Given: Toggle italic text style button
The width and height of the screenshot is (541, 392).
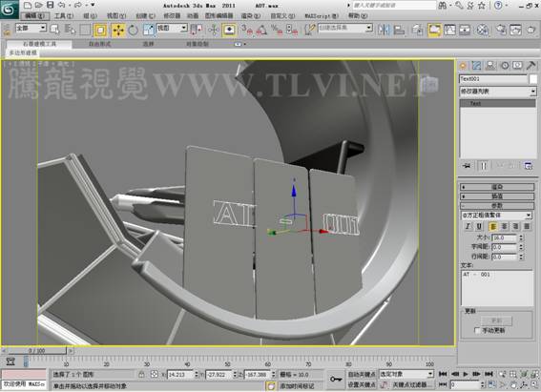Looking at the screenshot, I should click(468, 226).
